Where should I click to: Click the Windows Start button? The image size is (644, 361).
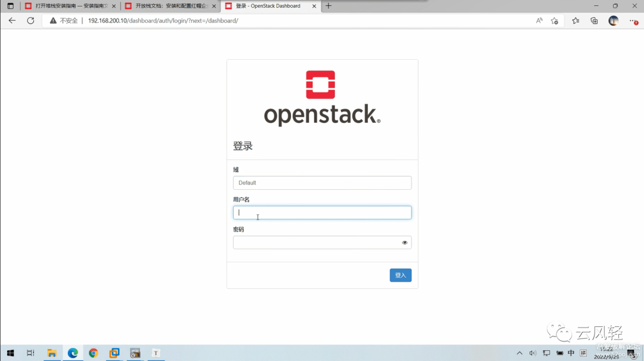tap(10, 353)
